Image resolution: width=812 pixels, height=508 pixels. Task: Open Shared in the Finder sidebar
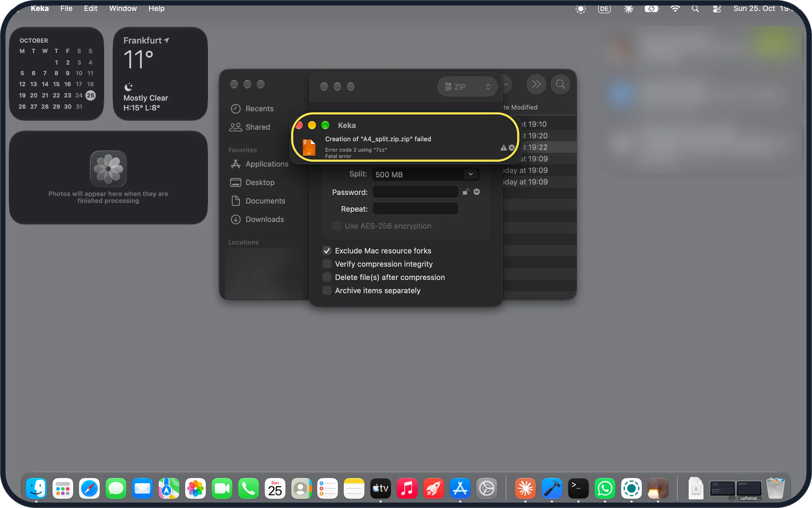[x=250, y=127]
